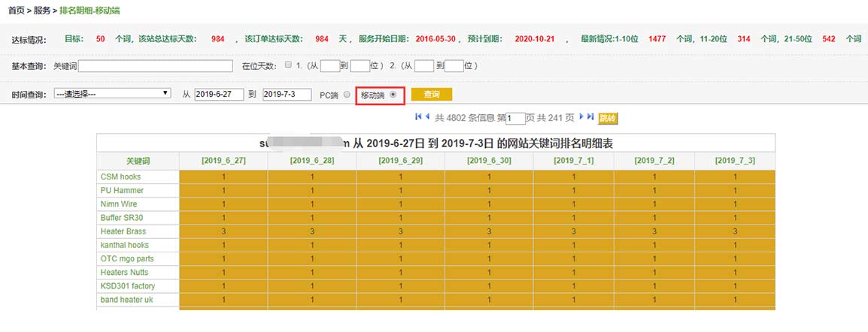Screen dimensions: 868x332
Task: Click the 2020-10-21 expected expiry date
Action: pos(535,39)
